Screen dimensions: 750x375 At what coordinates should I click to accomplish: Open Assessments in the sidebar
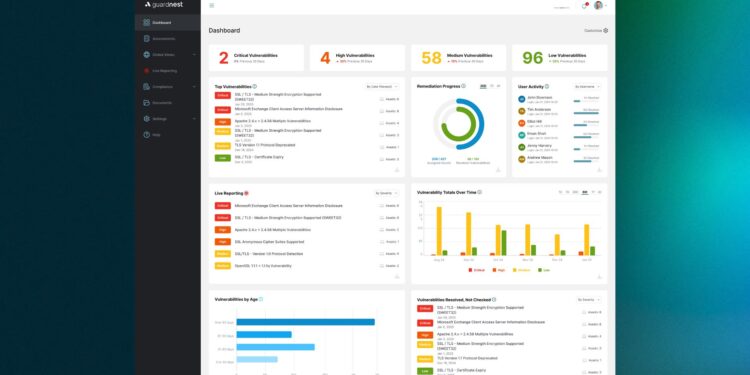pos(167,39)
